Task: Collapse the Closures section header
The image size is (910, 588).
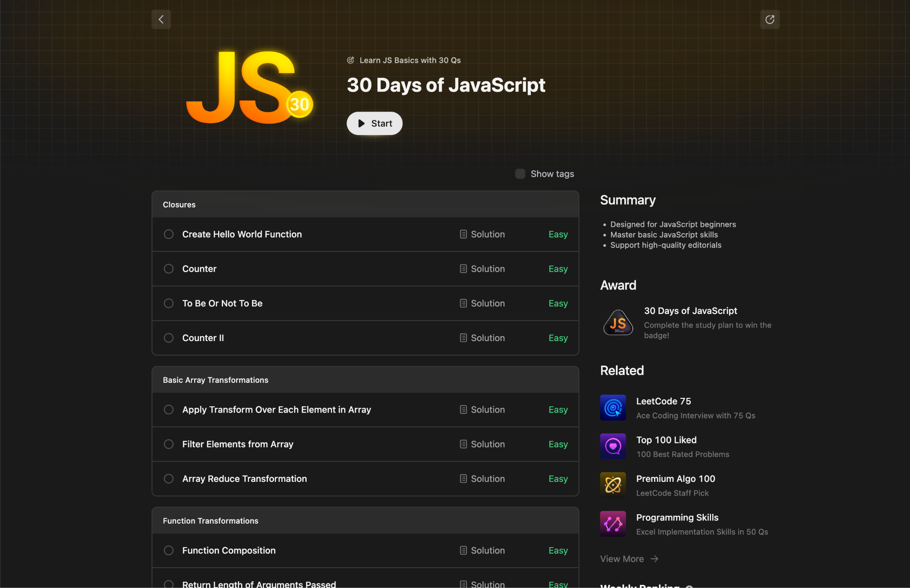Action: click(365, 205)
